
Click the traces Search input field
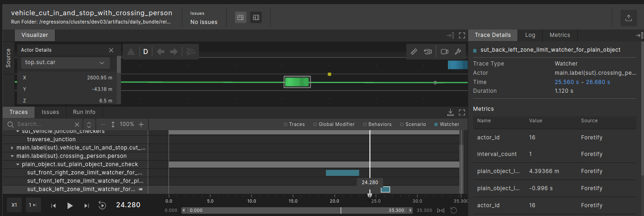pos(44,124)
